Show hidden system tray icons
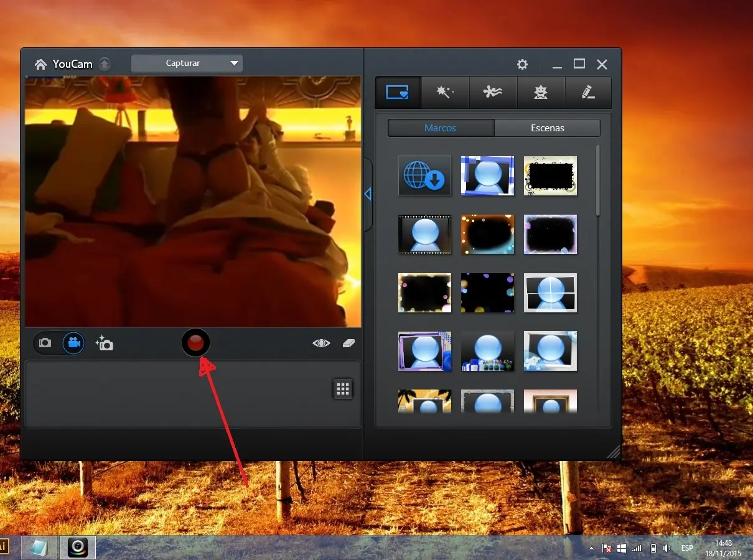Screen dimensions: 753x560 pos(591,549)
